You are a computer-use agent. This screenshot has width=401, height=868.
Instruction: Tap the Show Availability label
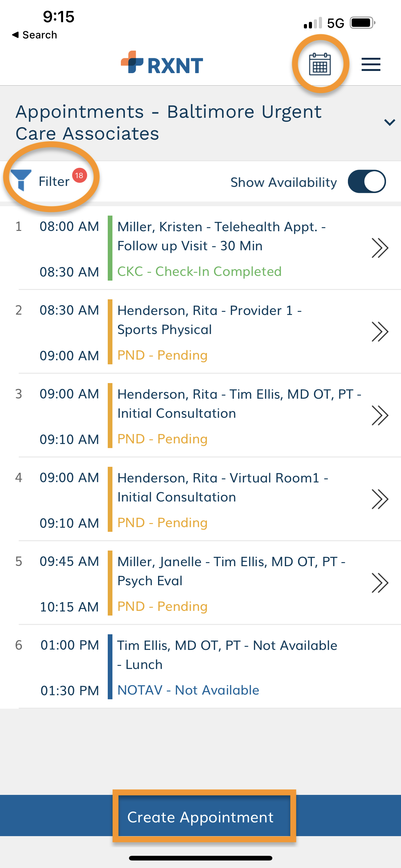coord(284,182)
